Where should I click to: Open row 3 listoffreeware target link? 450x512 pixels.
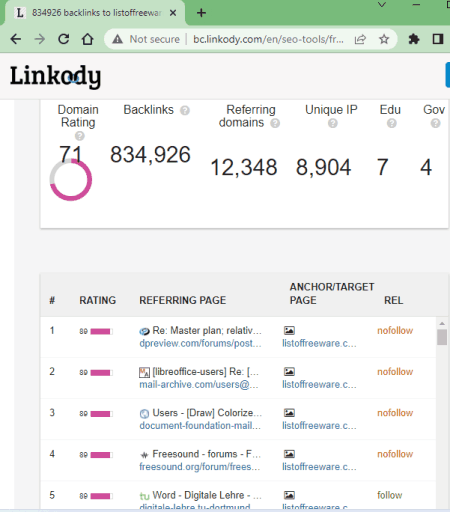click(319, 426)
